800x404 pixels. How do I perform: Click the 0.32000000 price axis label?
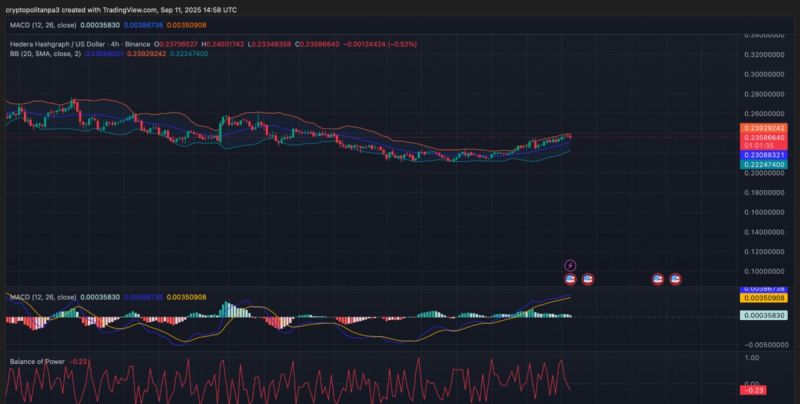(x=764, y=55)
